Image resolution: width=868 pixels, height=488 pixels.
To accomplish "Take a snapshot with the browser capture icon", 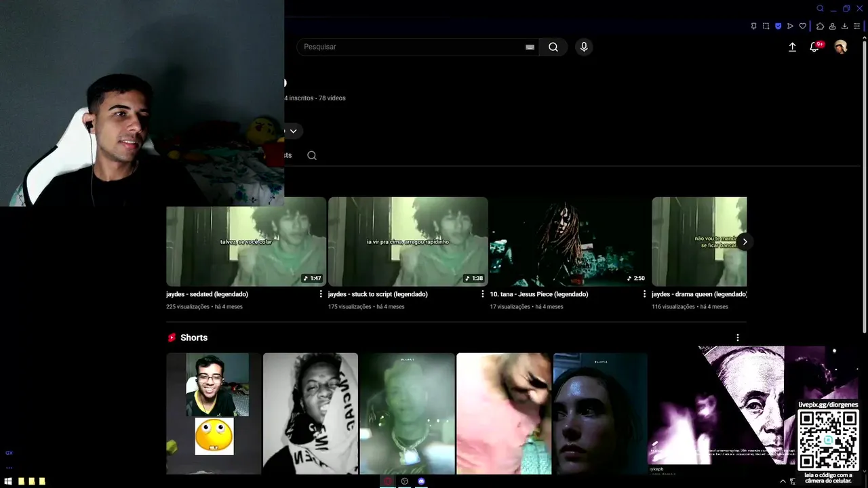I will 766,26.
